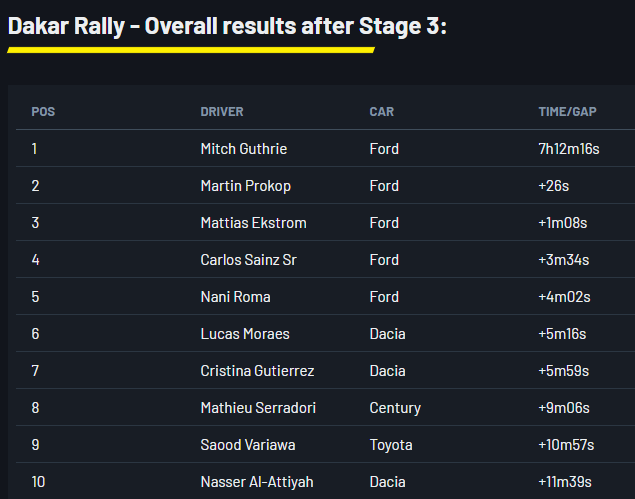Select Saood Variawa driver cell
The image size is (635, 499).
[248, 445]
